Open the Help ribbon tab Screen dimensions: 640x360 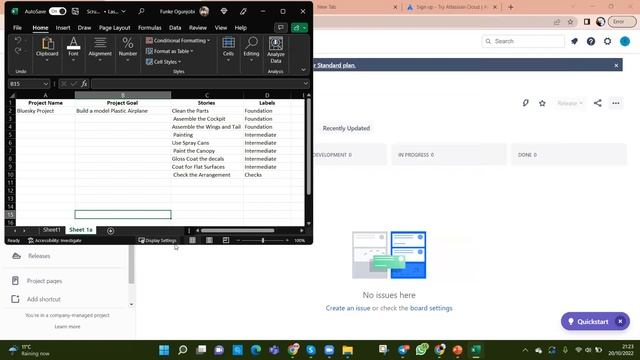pyautogui.click(x=241, y=28)
